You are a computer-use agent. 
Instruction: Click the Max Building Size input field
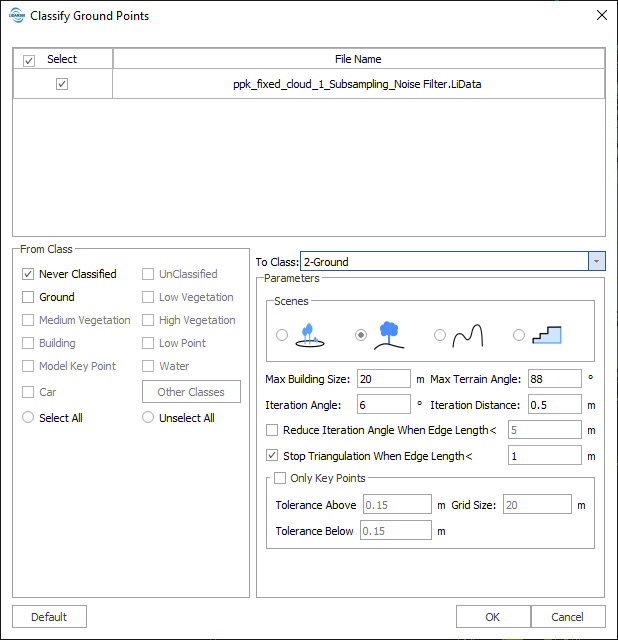(x=384, y=378)
